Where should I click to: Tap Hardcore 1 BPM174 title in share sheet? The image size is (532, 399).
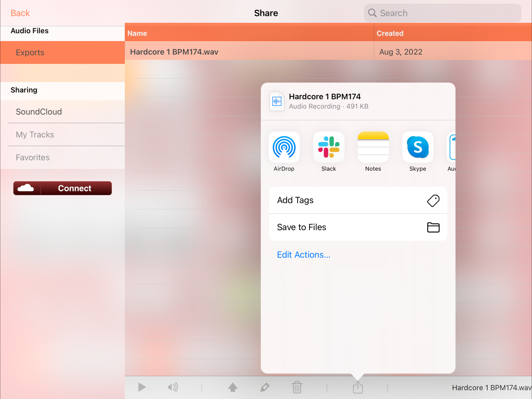tap(325, 96)
